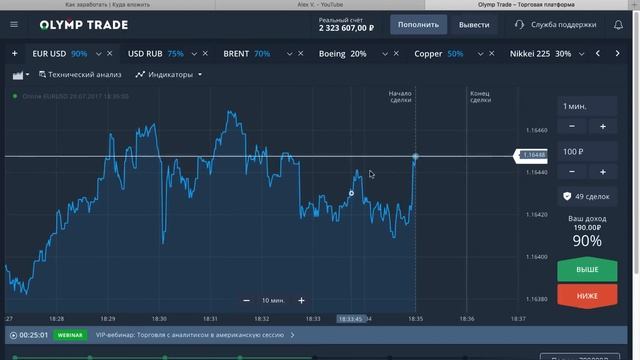
Task: Open chart type selector dropdown
Action: [x=21, y=75]
